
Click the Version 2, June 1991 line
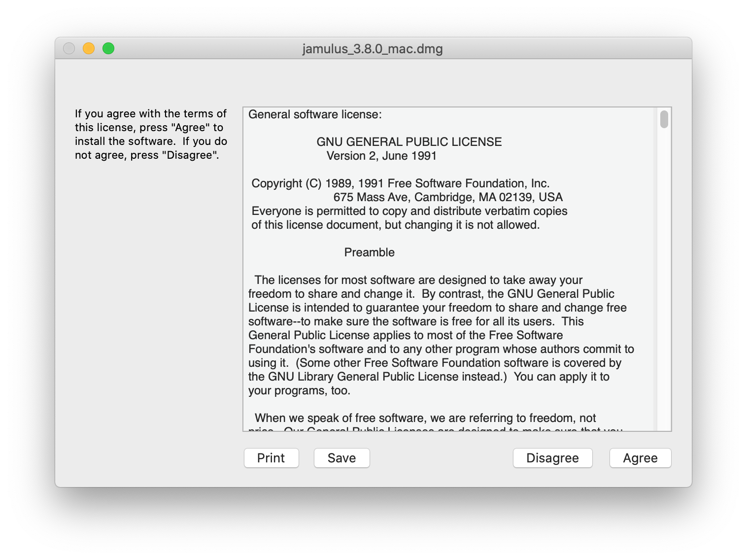381,156
